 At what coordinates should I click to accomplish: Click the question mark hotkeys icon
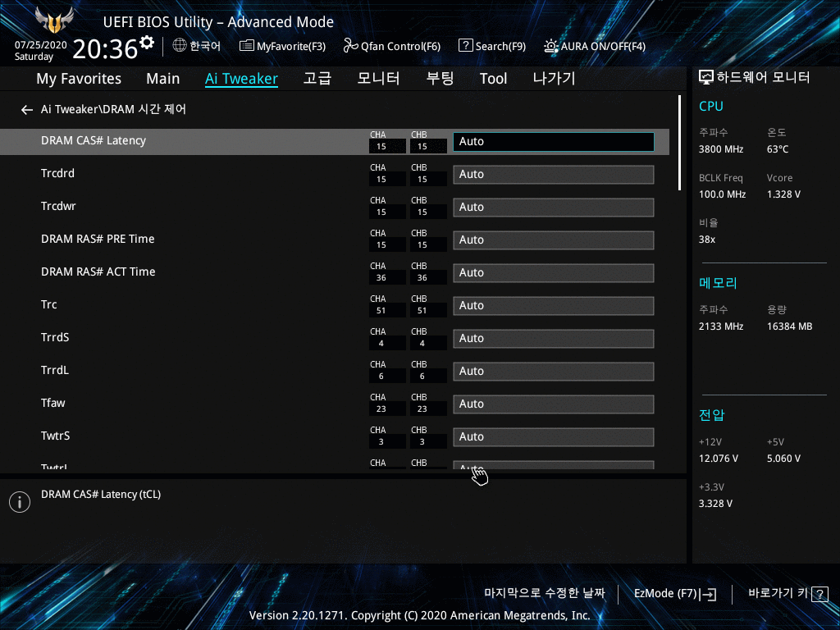point(819,594)
